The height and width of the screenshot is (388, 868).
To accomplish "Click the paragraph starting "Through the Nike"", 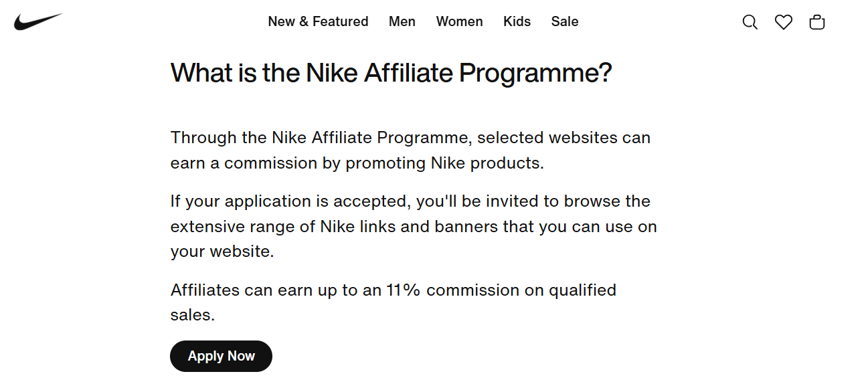I will pyautogui.click(x=410, y=151).
